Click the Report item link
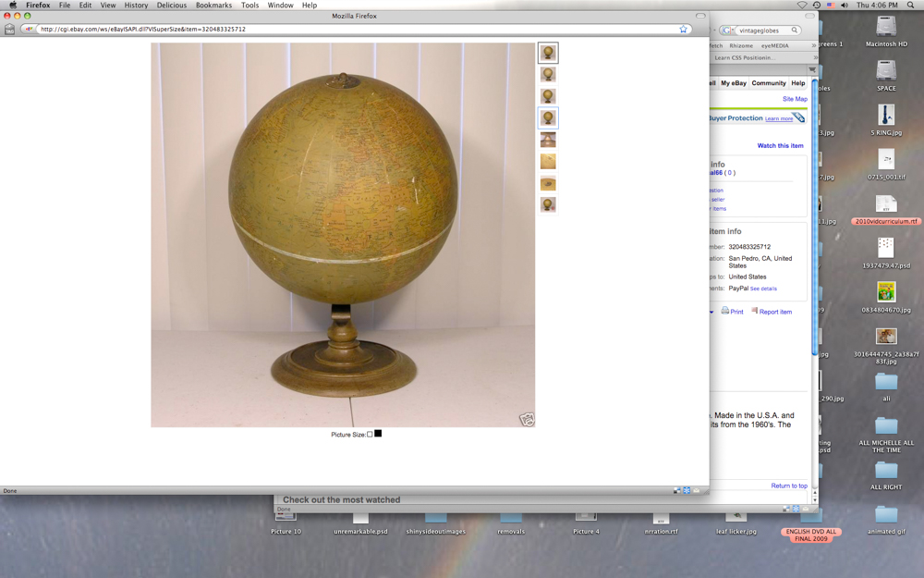Viewport: 924px width, 578px height. point(775,312)
